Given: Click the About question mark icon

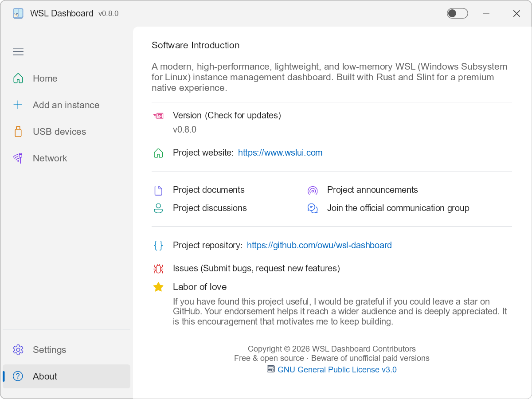Looking at the screenshot, I should coord(18,376).
